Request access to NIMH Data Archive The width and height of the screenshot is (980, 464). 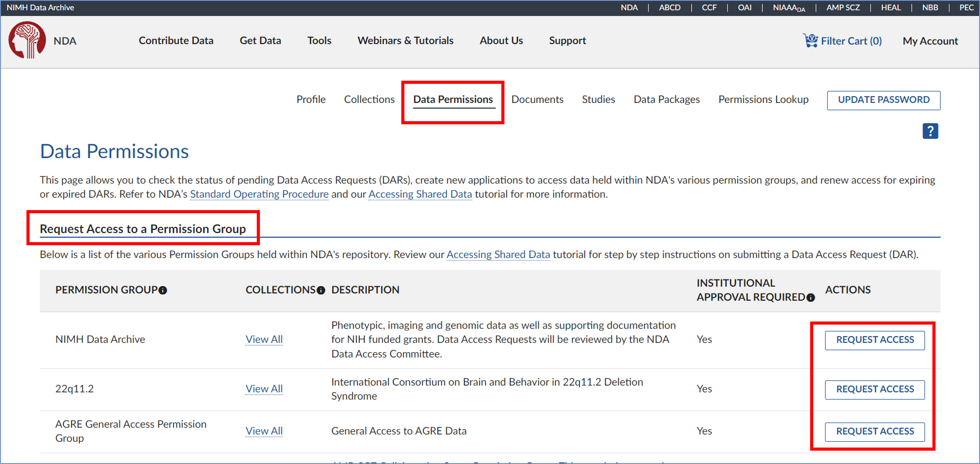[x=875, y=340]
